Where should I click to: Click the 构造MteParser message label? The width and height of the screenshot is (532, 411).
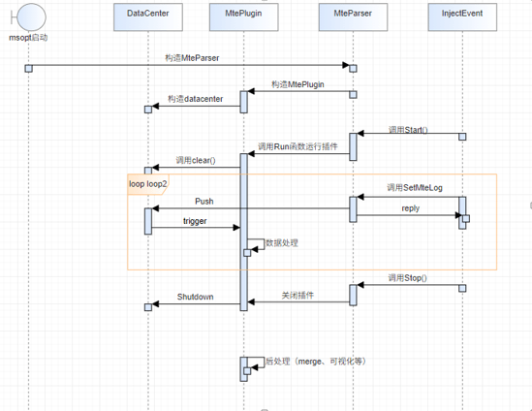(x=192, y=58)
